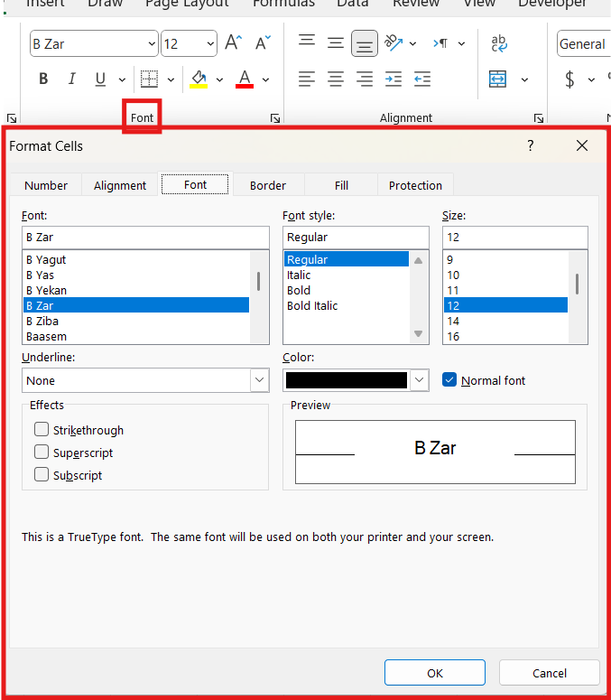
Task: Click the Orientation text-angle icon
Action: [x=393, y=42]
